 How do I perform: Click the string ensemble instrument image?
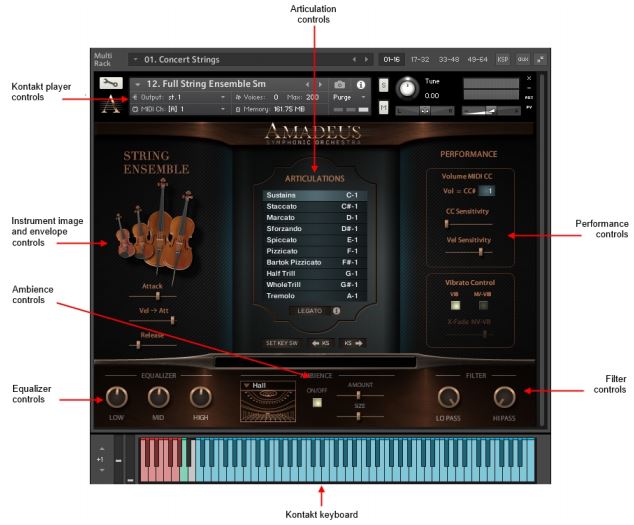coord(156,230)
